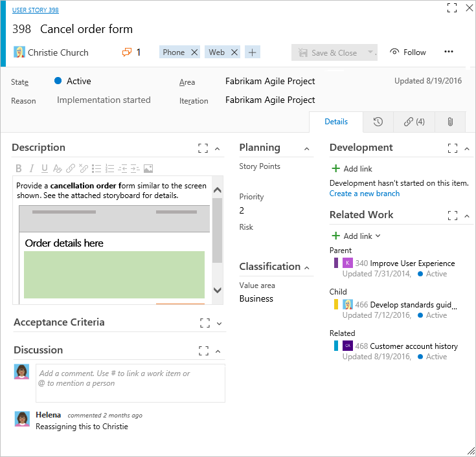Click the Iteration field Fabrikam Agile Project
Viewport: 476px width, 457px height.
[270, 100]
